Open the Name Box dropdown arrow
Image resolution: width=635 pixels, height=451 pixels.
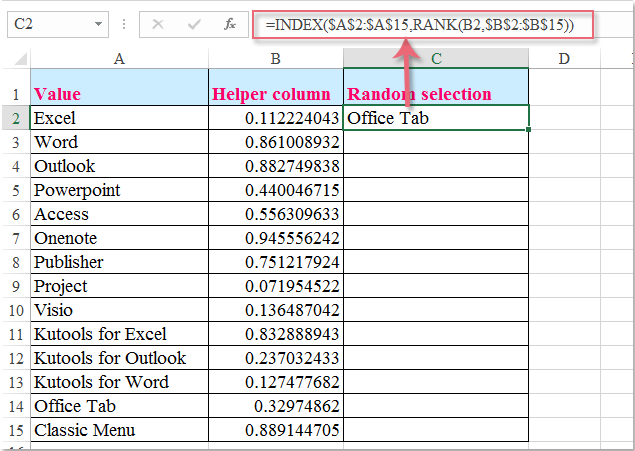tap(98, 24)
